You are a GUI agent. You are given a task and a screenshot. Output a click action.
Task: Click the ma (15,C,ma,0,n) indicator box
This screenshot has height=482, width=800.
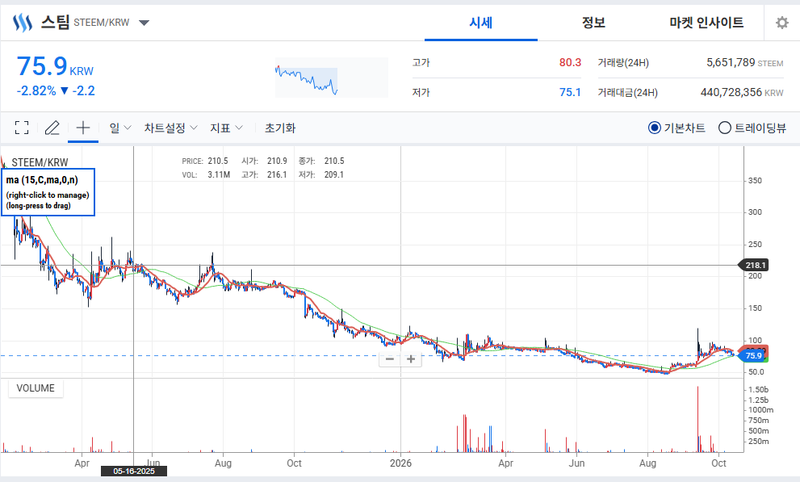point(48,192)
